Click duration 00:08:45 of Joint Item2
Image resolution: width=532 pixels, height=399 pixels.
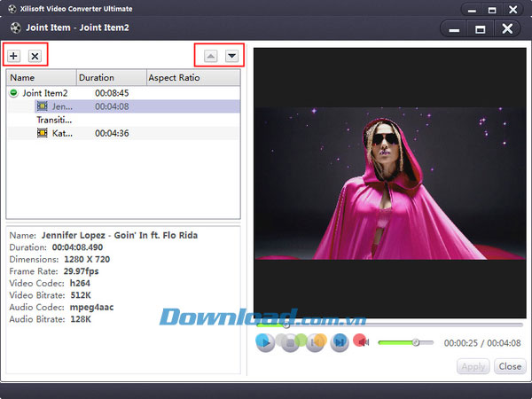pos(112,93)
